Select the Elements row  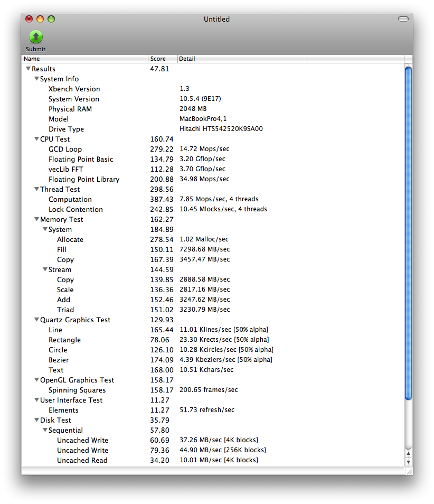(213, 410)
